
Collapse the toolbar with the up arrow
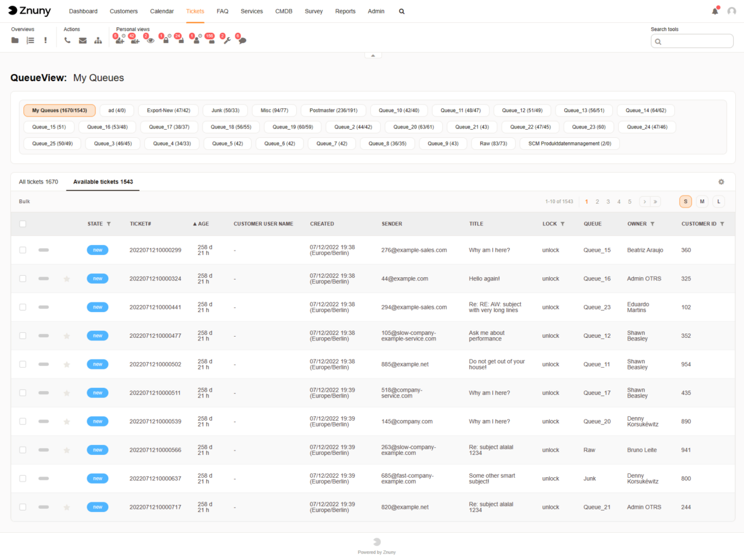[373, 56]
